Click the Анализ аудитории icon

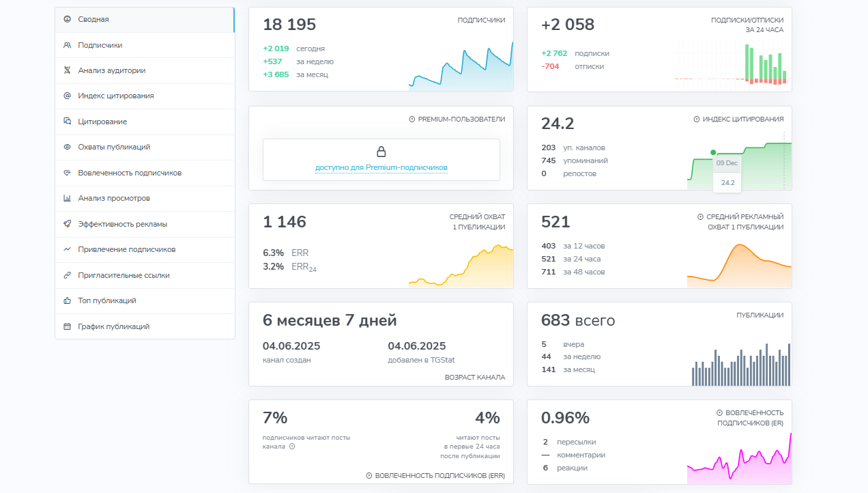(67, 70)
